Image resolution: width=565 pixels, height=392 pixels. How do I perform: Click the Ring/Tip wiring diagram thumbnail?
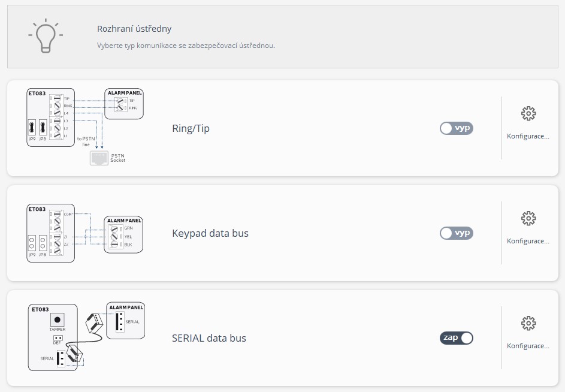click(85, 127)
